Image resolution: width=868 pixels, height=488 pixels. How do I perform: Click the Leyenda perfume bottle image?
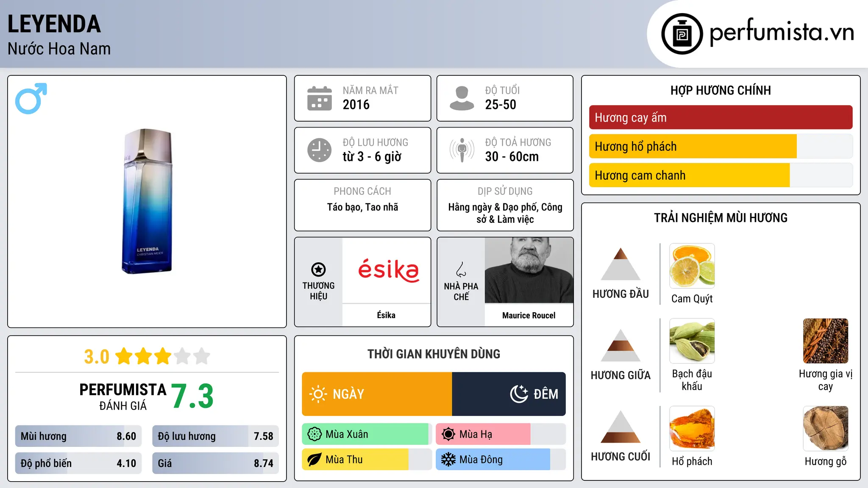tap(147, 201)
